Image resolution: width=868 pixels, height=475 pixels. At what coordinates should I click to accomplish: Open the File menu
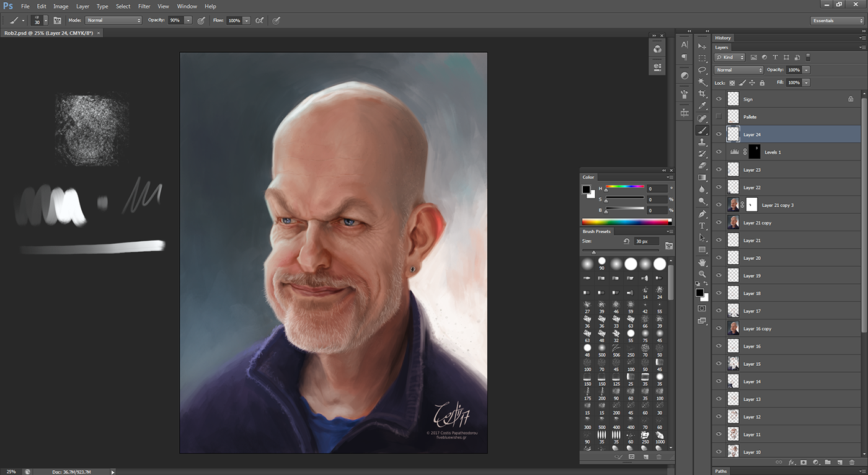[25, 6]
